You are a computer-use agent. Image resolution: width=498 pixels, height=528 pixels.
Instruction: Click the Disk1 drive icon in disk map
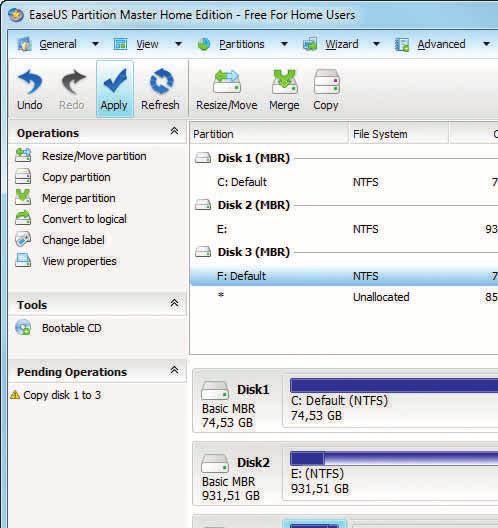click(214, 390)
